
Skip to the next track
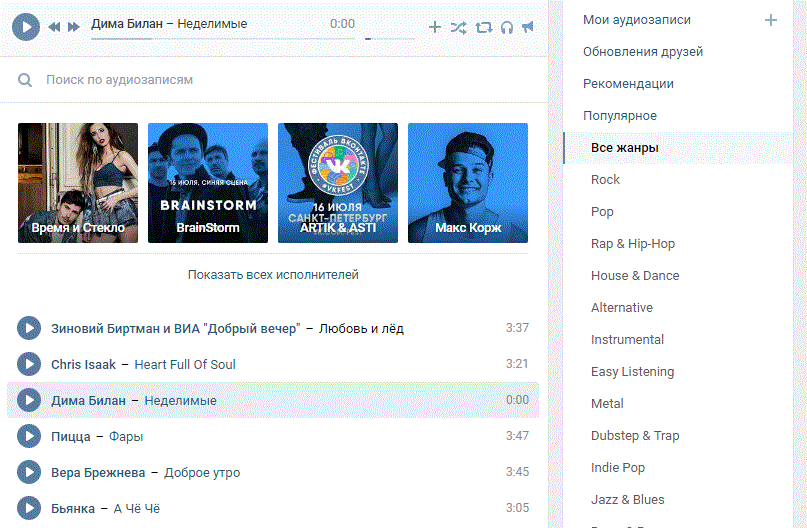(74, 27)
